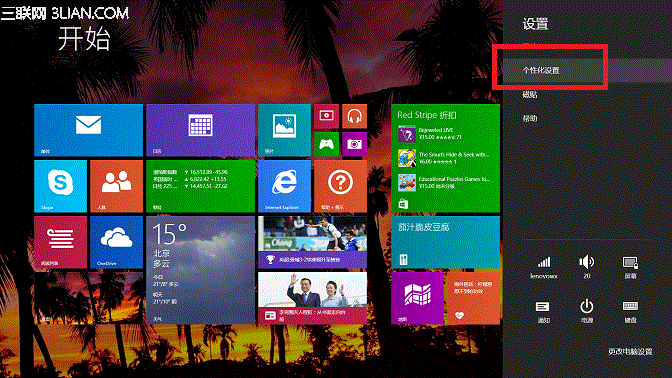Viewport: 672px width, 378px height.
Task: Open the volume control showing 20
Action: click(x=587, y=267)
